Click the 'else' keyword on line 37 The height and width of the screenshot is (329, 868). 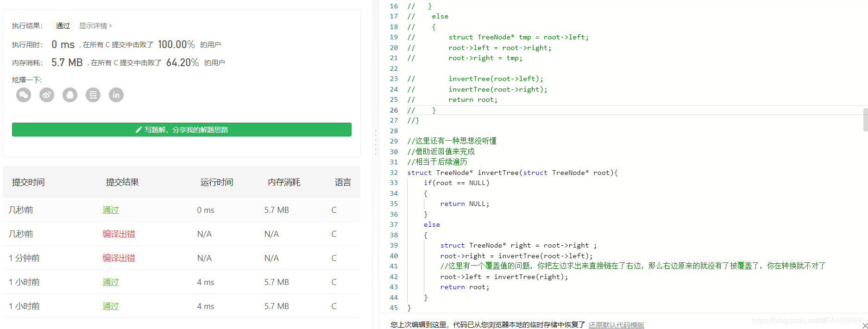pos(432,224)
